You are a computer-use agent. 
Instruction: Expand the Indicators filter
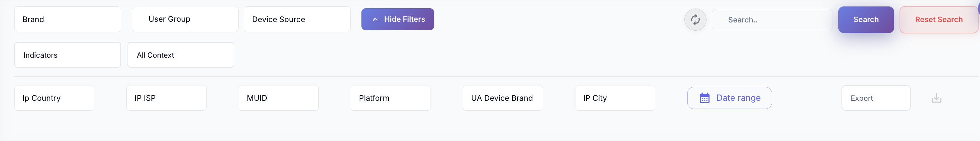pos(68,55)
